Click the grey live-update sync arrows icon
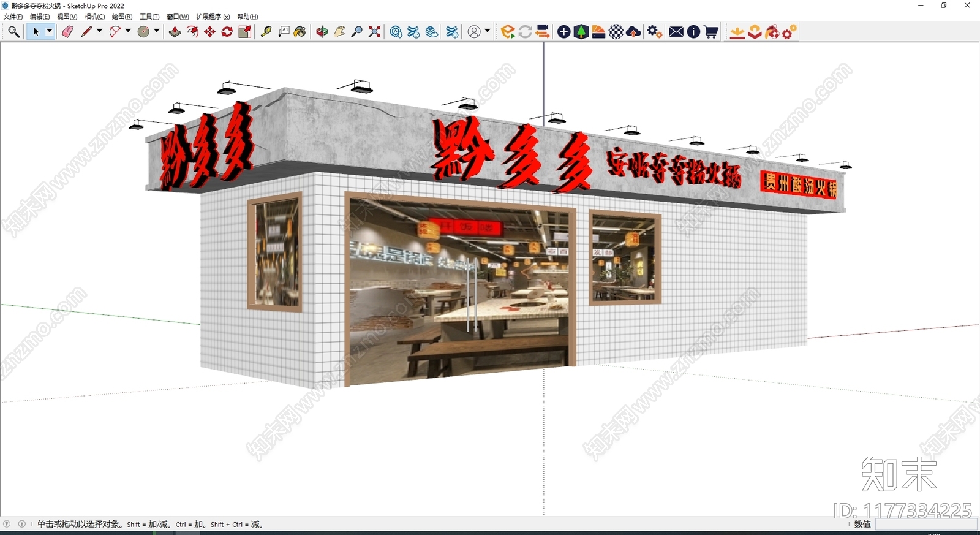 [525, 32]
